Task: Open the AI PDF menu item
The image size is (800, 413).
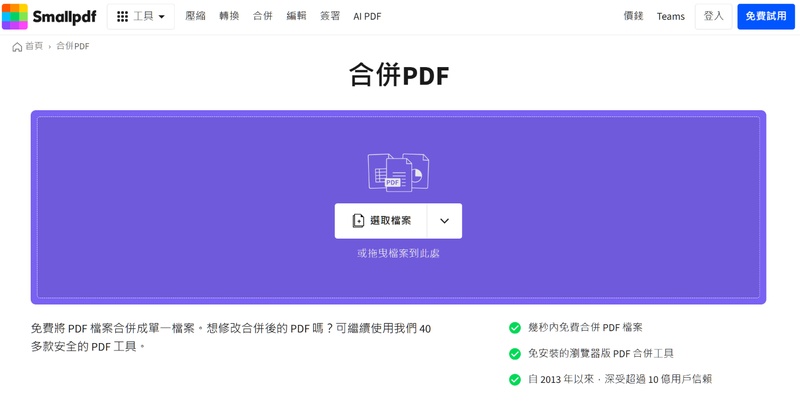Action: click(x=367, y=16)
